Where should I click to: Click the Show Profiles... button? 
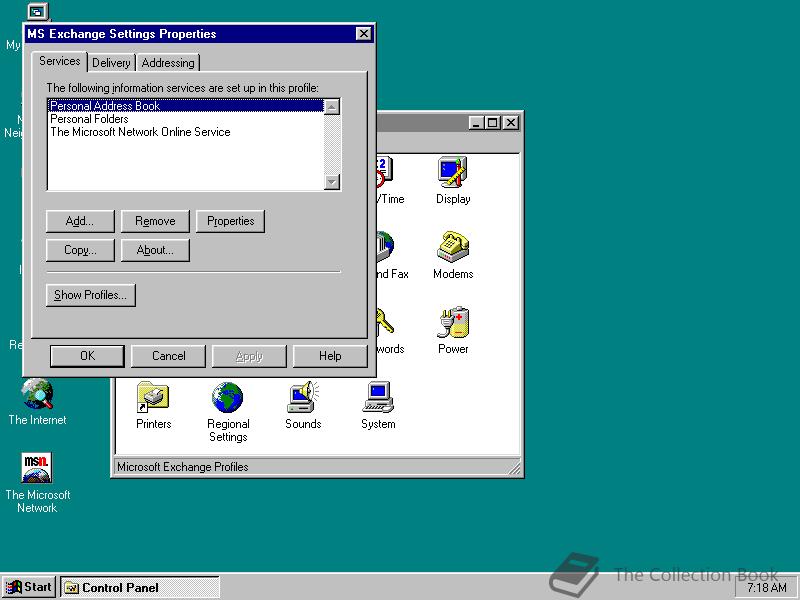tap(90, 295)
